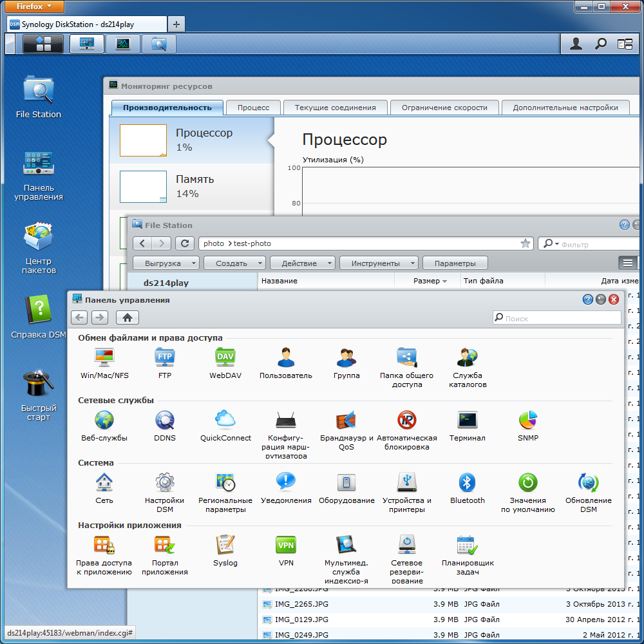The height and width of the screenshot is (644, 644).
Task: Select Память panel in Resource Monitor
Action: pyautogui.click(x=191, y=187)
